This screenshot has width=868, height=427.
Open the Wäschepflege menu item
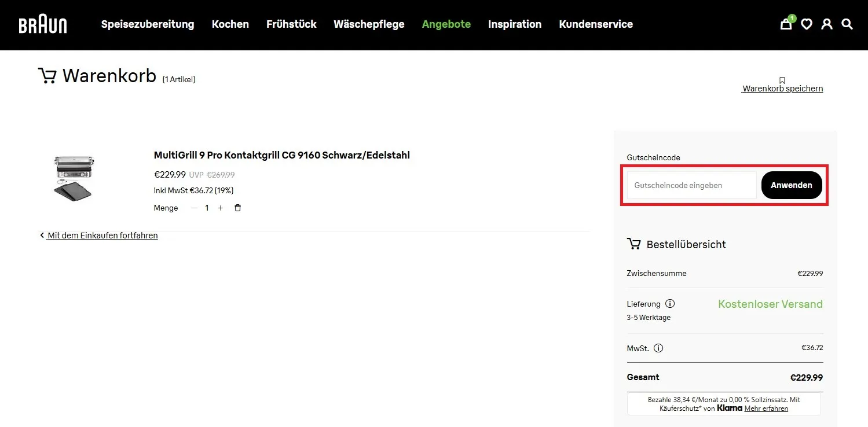click(369, 24)
